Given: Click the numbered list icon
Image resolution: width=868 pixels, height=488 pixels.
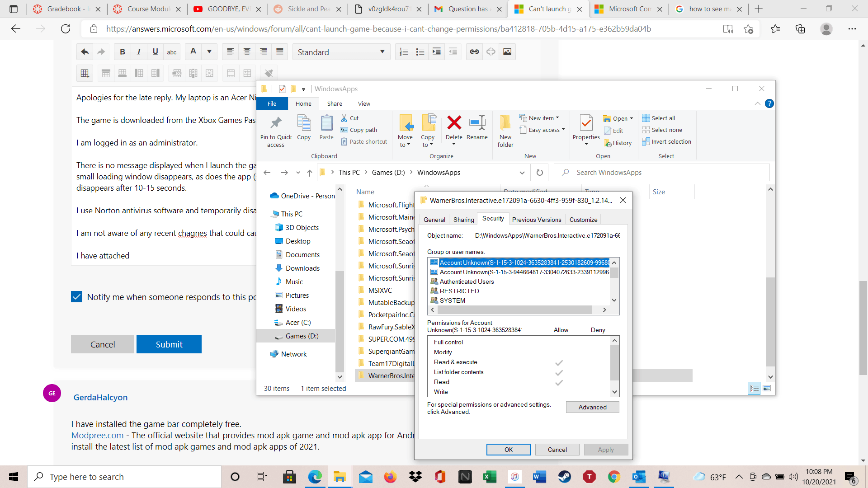Looking at the screenshot, I should tap(404, 52).
